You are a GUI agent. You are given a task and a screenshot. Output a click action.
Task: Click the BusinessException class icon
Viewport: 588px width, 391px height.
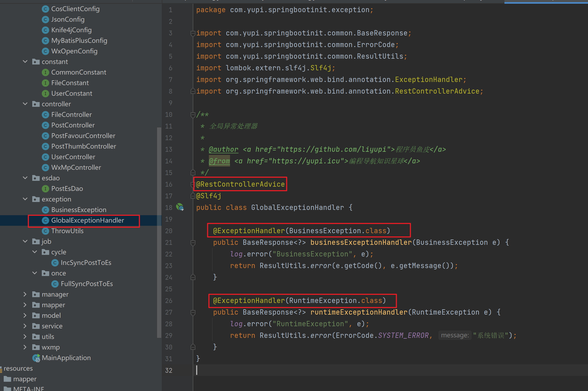coord(45,210)
